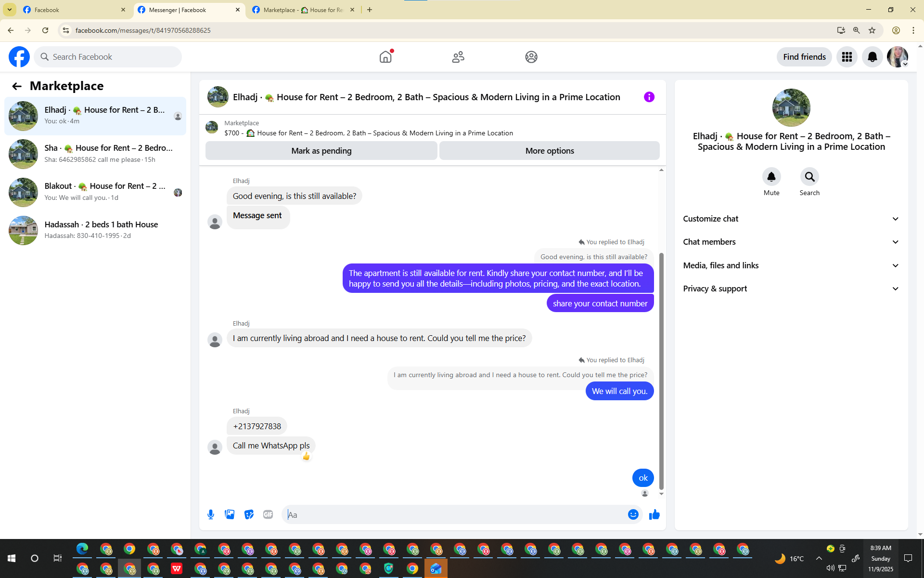Close the Messenger | Facebook tab

click(x=238, y=10)
